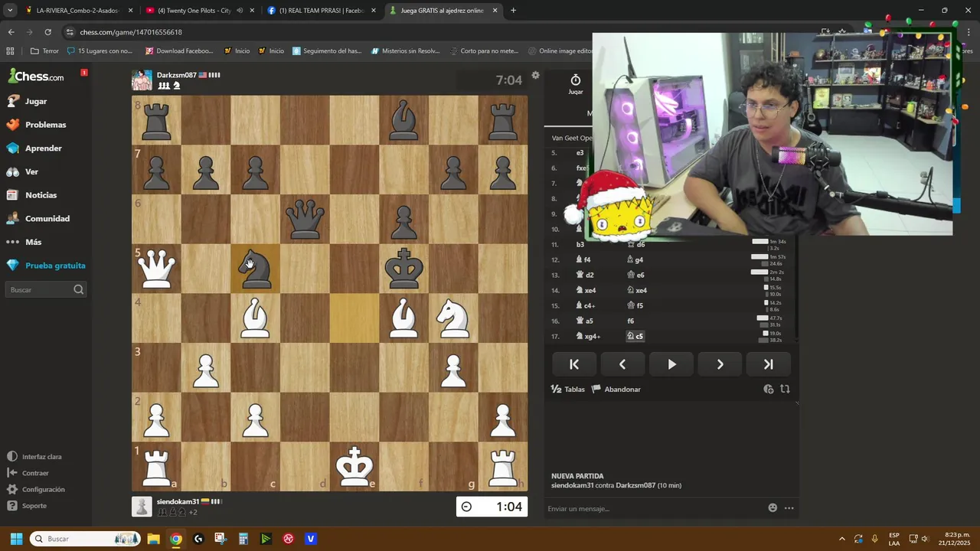
Task: Jump to last move button
Action: [x=769, y=364]
